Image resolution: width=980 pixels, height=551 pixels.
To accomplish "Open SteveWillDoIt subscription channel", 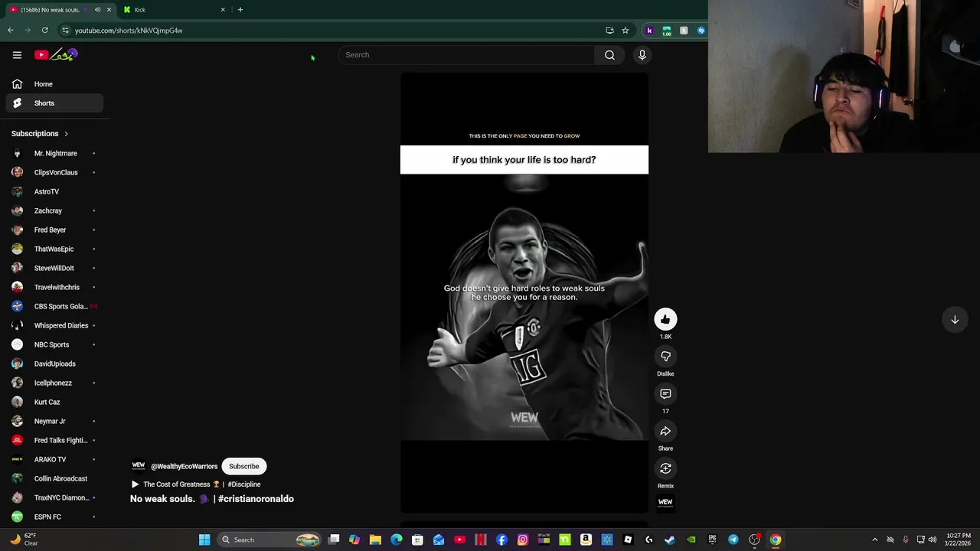I will (54, 268).
